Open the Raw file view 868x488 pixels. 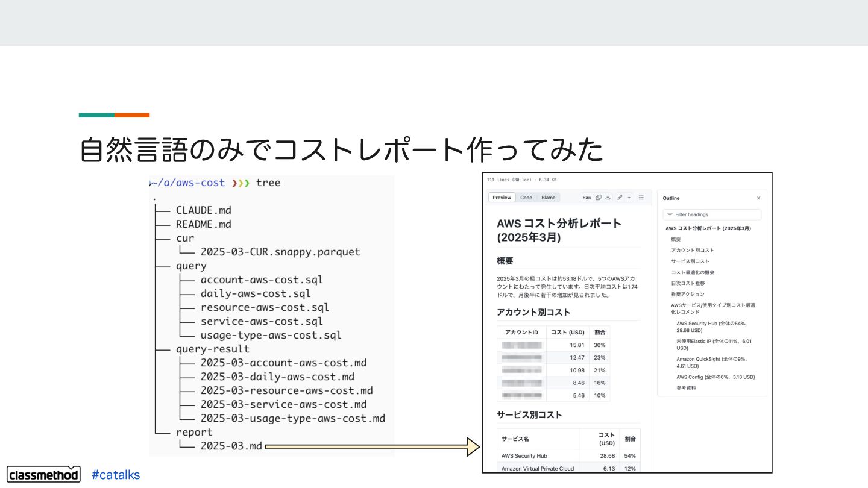(587, 198)
